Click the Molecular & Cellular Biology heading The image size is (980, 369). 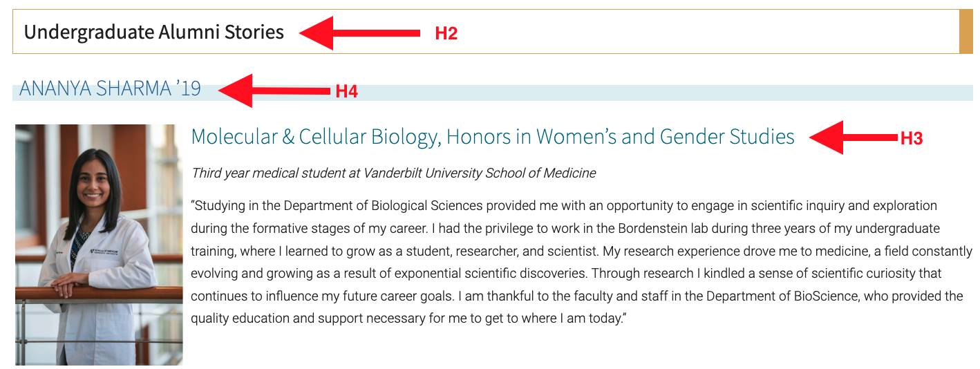492,137
